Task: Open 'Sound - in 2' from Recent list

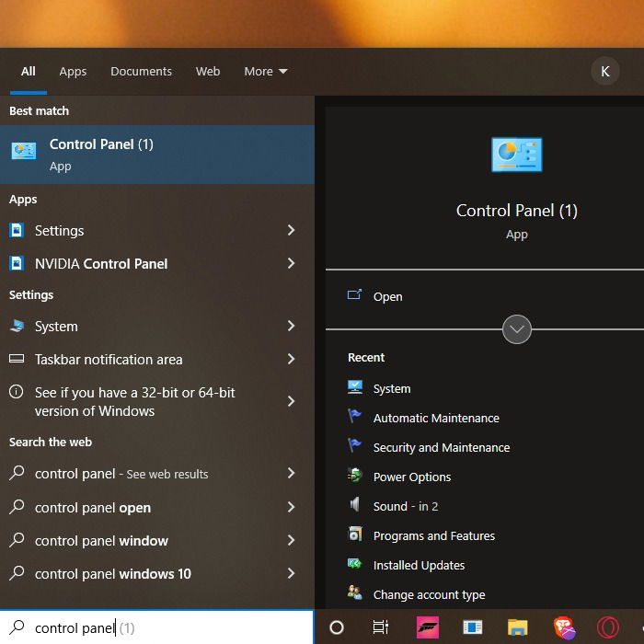Action: point(406,506)
